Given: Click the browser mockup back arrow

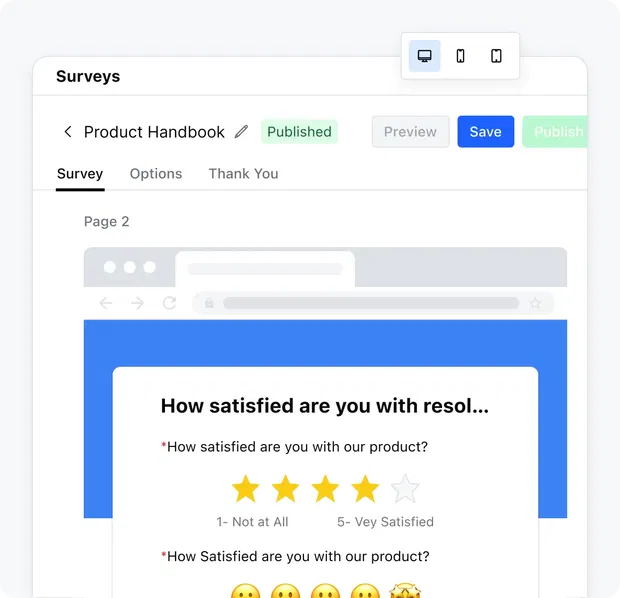Looking at the screenshot, I should pyautogui.click(x=106, y=303).
